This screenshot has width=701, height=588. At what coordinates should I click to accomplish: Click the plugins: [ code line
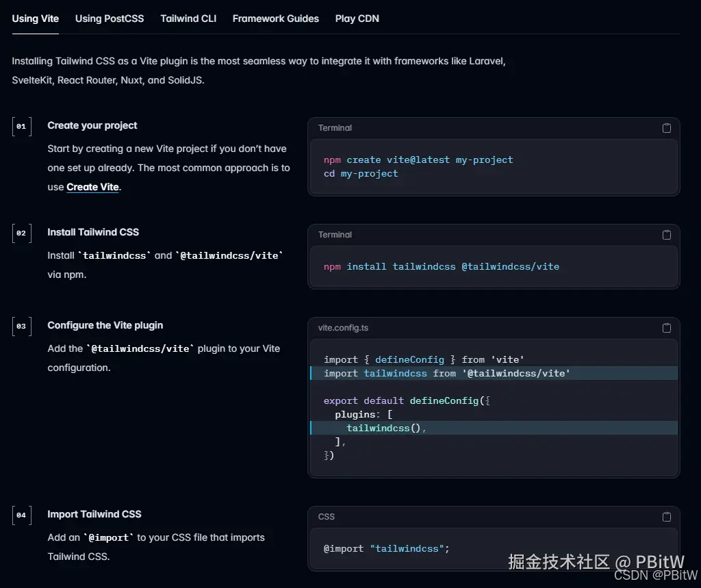(x=364, y=415)
